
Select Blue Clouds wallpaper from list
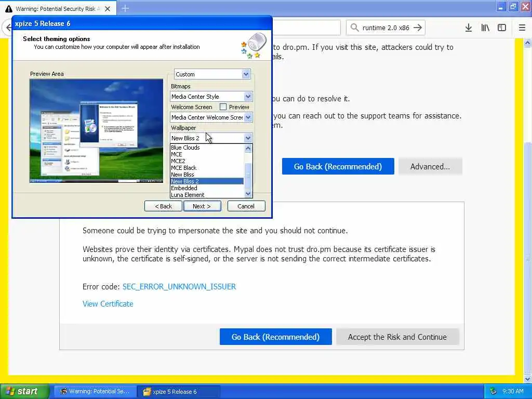[207, 147]
